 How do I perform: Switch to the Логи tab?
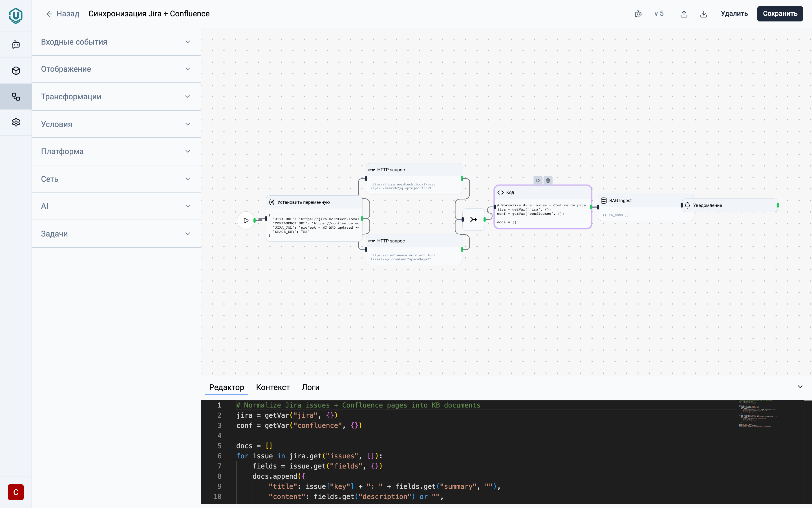(x=310, y=387)
